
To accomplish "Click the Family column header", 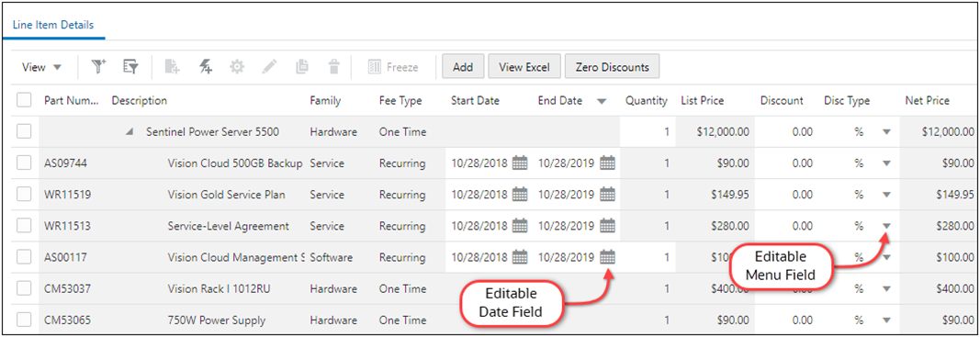I will point(325,101).
